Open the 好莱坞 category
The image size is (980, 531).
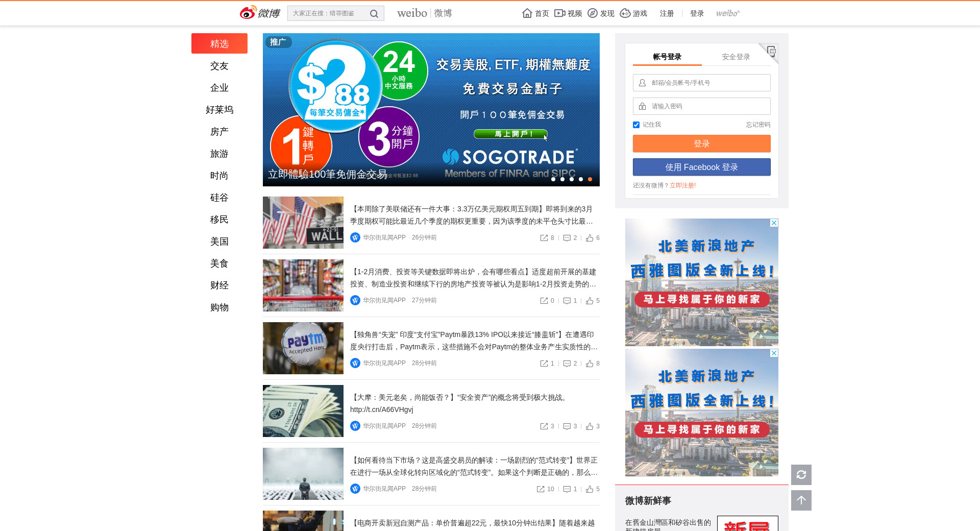click(x=219, y=110)
